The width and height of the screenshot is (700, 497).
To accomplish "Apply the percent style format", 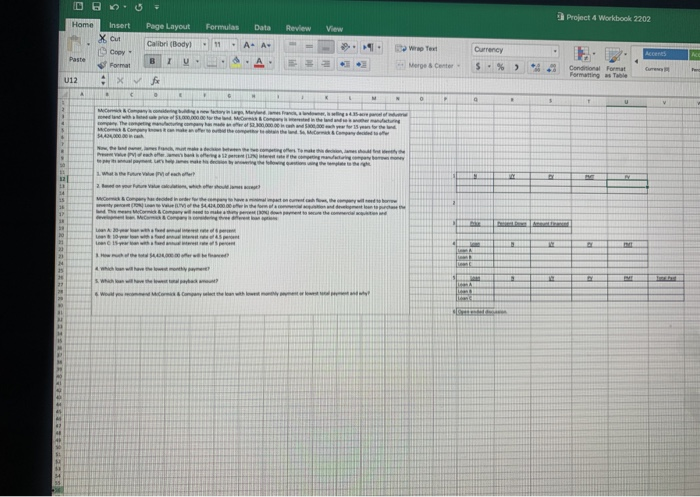I will pos(500,67).
